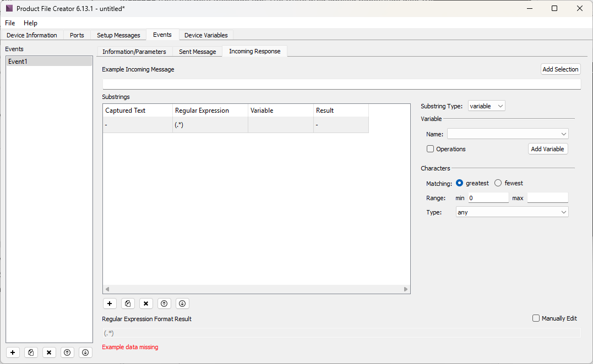
Task: Switch to the Device Variables tab
Action: click(206, 35)
